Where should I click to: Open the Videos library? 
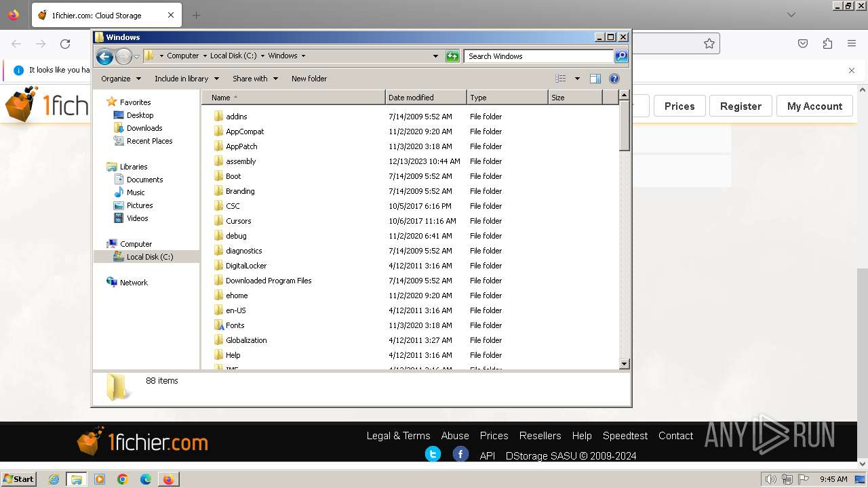pyautogui.click(x=137, y=218)
